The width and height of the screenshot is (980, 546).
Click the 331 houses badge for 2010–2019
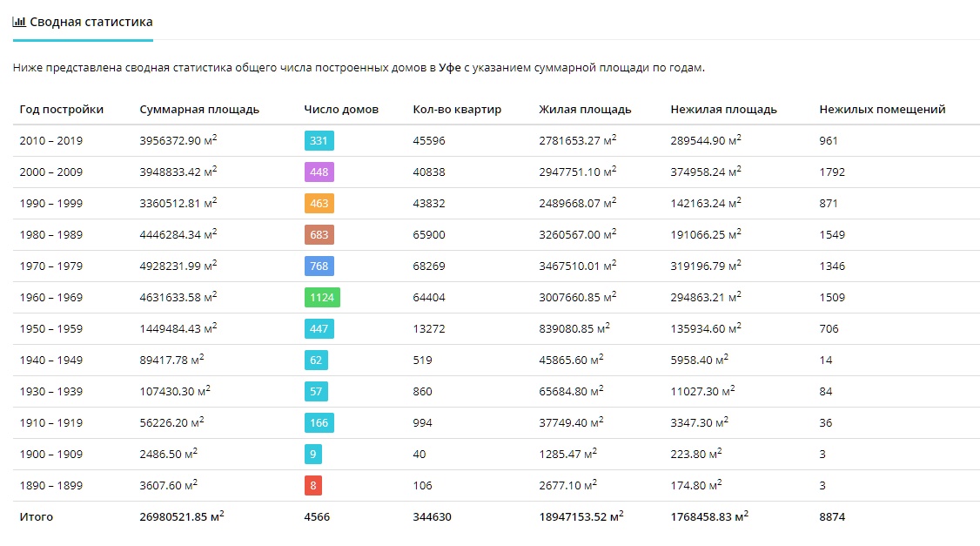(x=319, y=141)
